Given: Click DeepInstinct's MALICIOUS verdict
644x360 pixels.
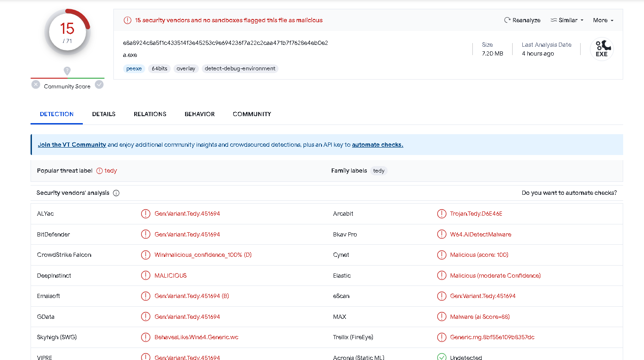Looking at the screenshot, I should coord(171,276).
